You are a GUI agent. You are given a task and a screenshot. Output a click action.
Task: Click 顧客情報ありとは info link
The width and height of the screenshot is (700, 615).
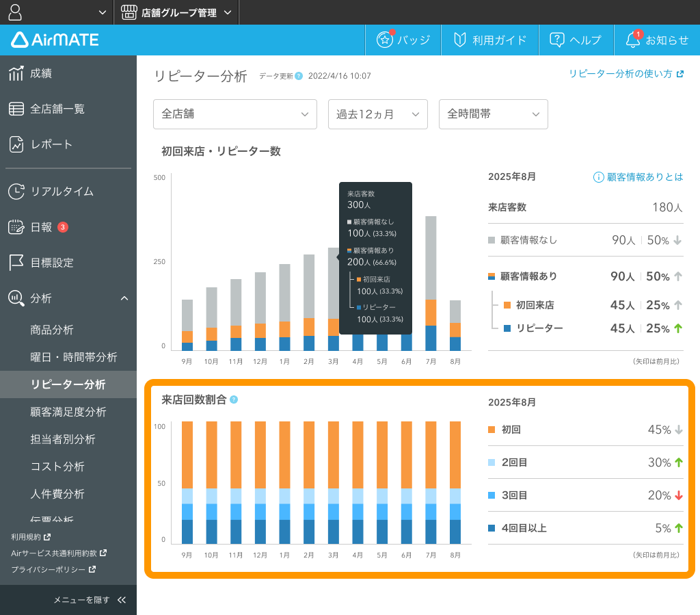638,177
